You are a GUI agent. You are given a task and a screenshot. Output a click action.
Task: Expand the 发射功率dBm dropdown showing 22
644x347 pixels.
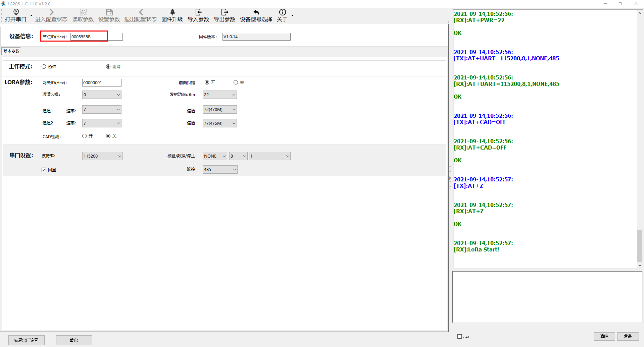pyautogui.click(x=220, y=95)
